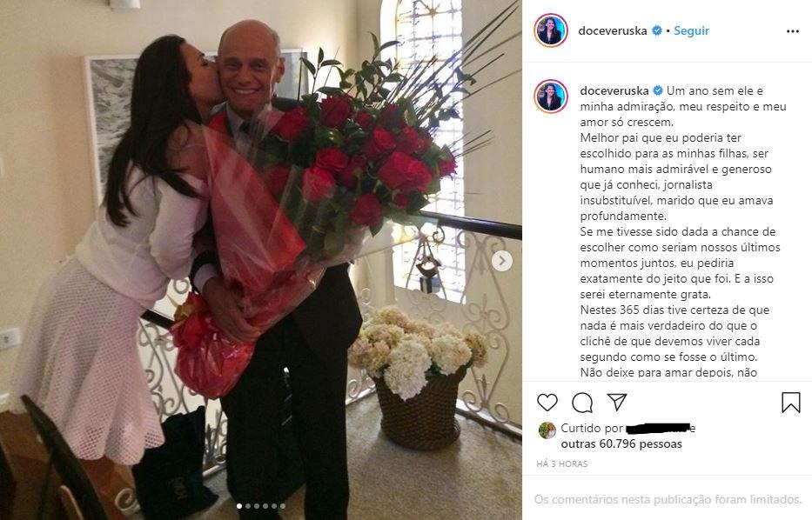Jump to the last carousel indicator dot
This screenshot has height=520, width=812.
(x=282, y=506)
